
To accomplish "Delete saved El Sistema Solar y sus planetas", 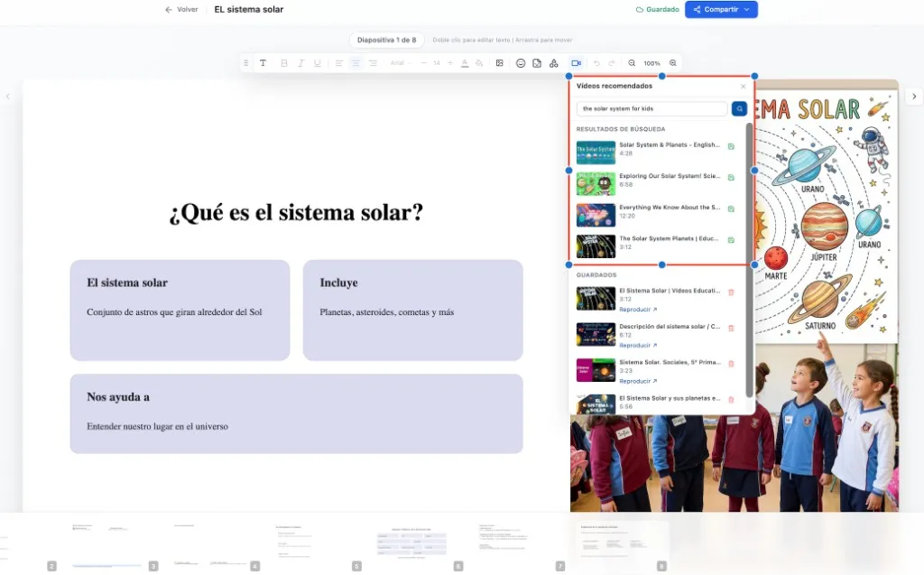I will click(x=731, y=400).
